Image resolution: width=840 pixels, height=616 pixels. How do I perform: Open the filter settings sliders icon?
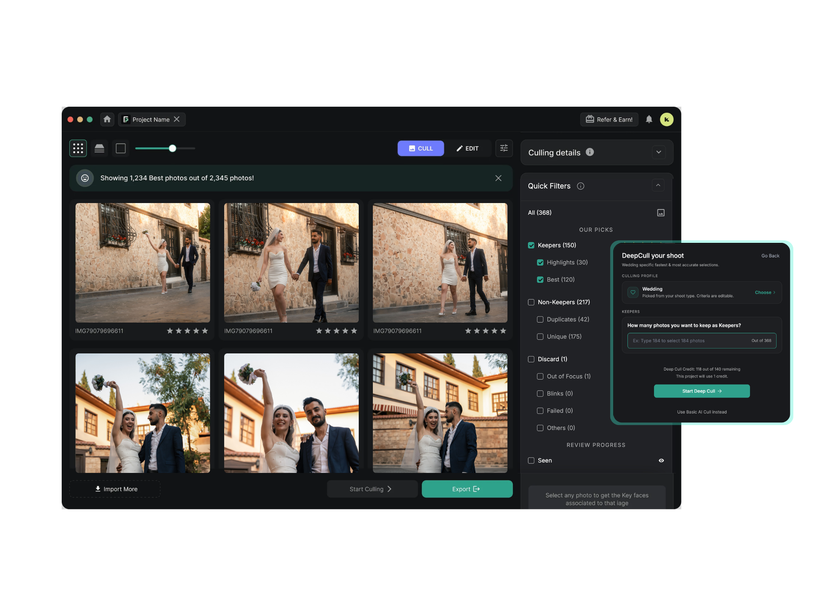point(504,148)
